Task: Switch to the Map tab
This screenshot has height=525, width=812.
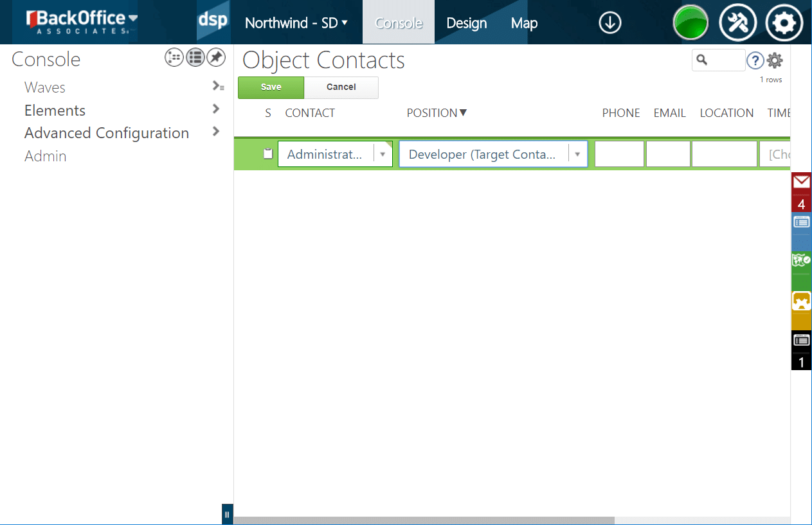Action: pos(524,23)
